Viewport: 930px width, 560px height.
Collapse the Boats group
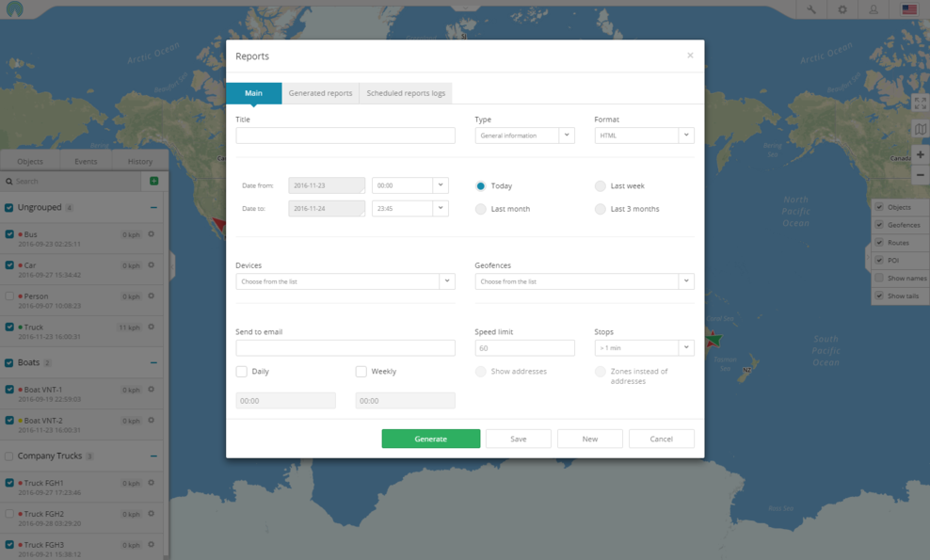click(x=153, y=362)
